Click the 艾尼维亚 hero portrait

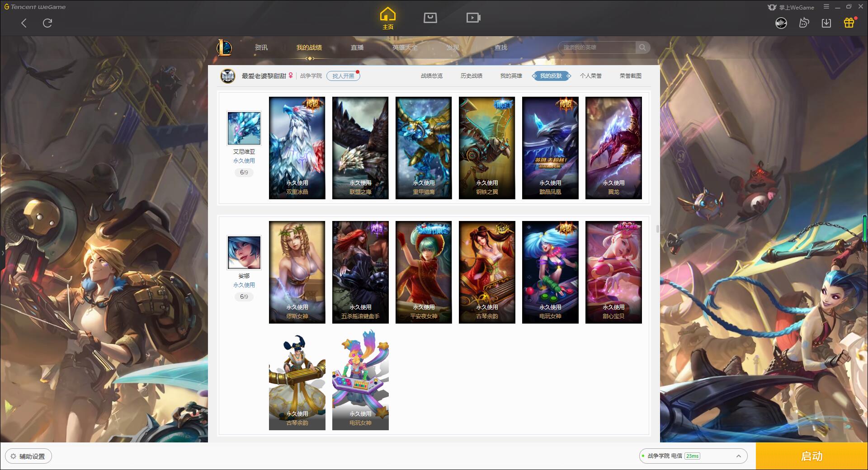[244, 128]
